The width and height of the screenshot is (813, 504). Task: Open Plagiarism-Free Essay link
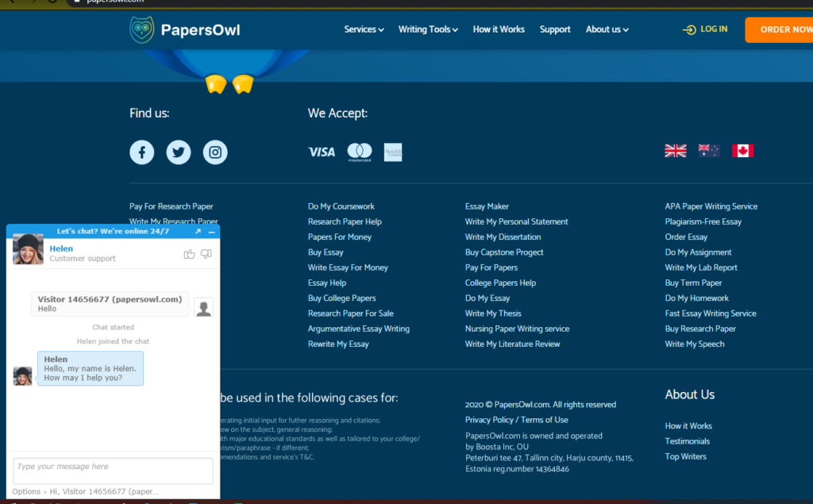703,221
